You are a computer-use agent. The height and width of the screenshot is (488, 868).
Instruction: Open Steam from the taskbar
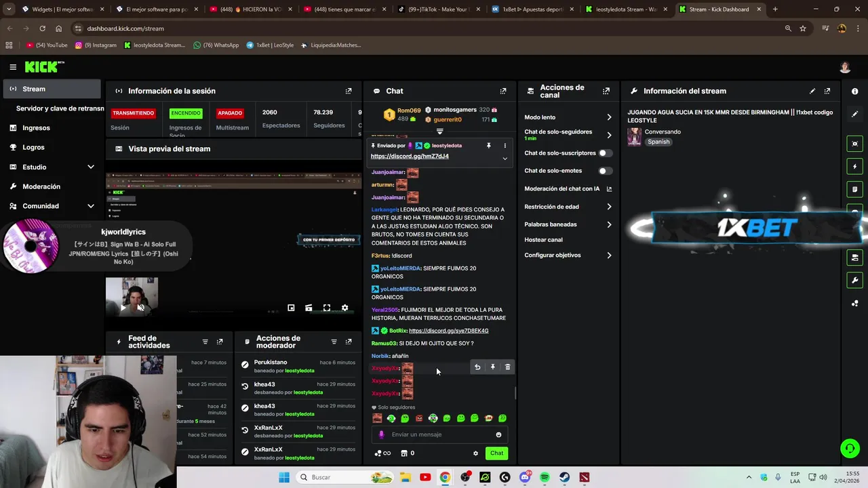tap(564, 477)
